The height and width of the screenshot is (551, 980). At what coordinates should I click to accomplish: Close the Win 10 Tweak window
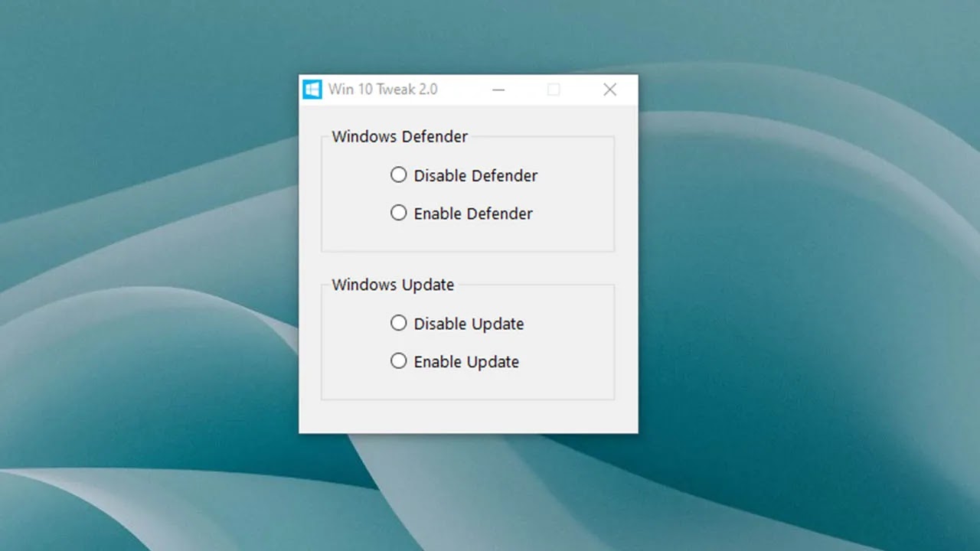(x=609, y=90)
